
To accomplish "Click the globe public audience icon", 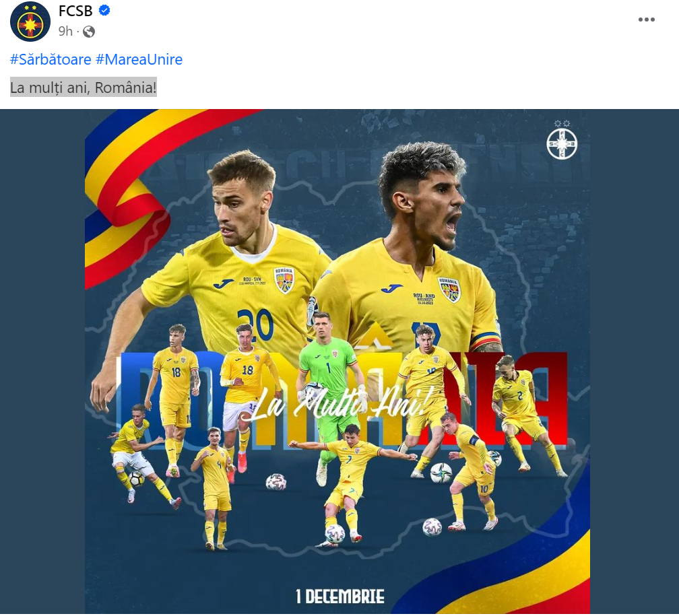I will (89, 32).
